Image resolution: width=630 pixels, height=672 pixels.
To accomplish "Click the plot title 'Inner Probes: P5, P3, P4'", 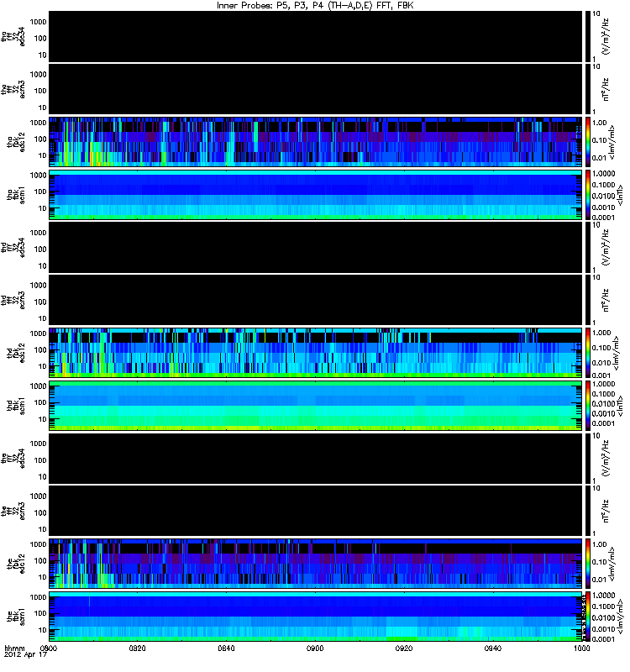I will tap(315, 5).
